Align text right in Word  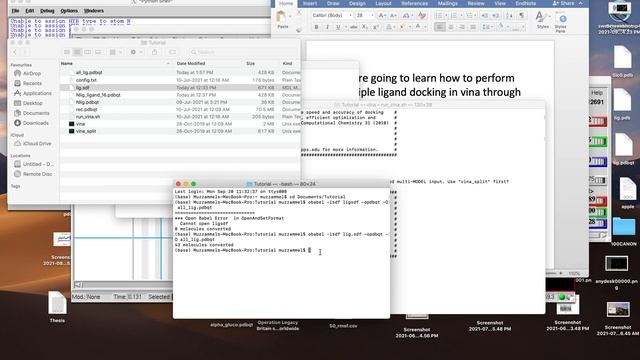(462, 27)
